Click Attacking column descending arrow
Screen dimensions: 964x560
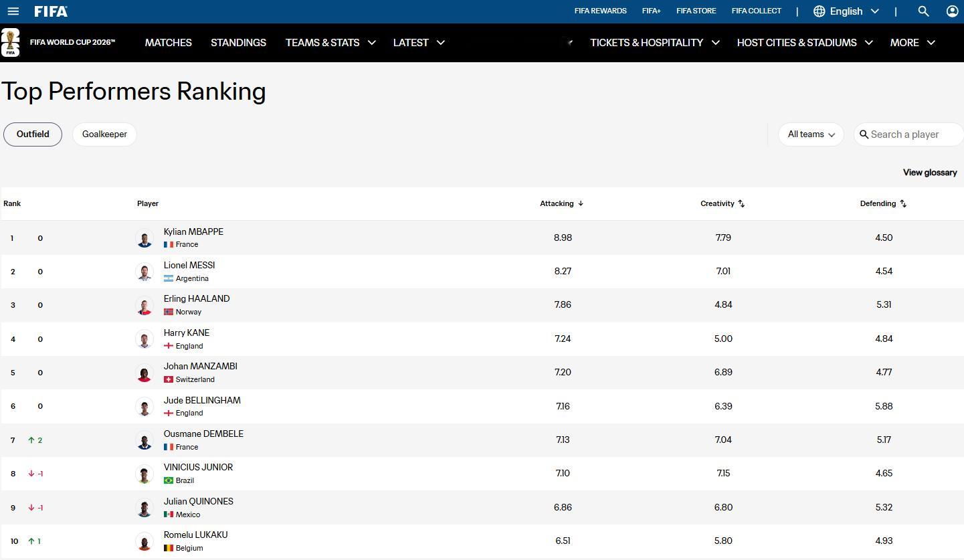tap(581, 203)
